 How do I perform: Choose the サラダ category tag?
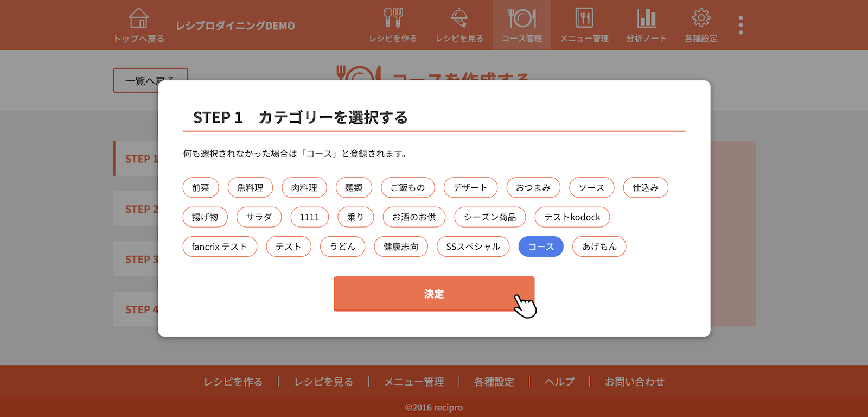[259, 217]
